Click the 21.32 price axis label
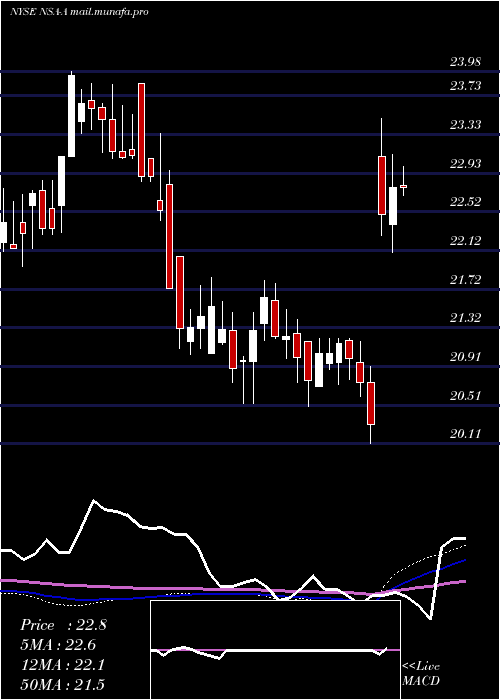Image resolution: width=500 pixels, height=700 pixels. [x=465, y=318]
